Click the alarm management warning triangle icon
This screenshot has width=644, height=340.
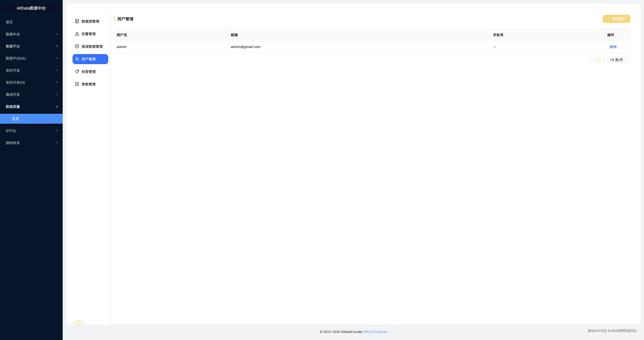click(77, 34)
